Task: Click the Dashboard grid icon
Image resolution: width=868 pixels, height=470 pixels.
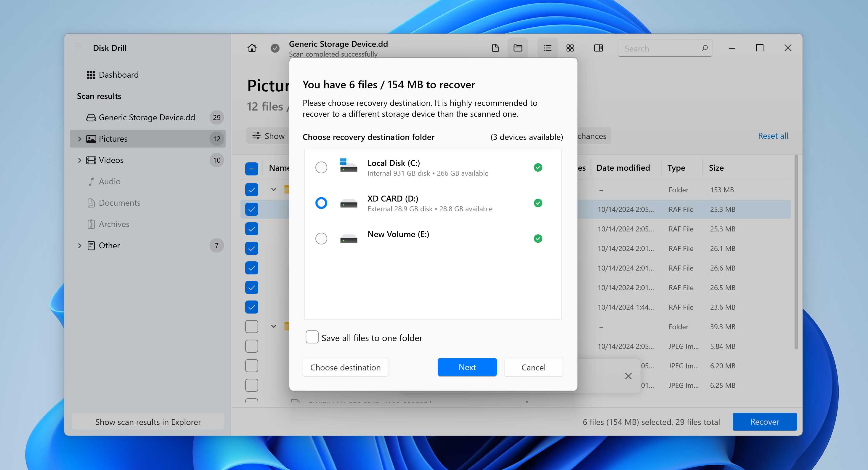Action: click(x=91, y=75)
